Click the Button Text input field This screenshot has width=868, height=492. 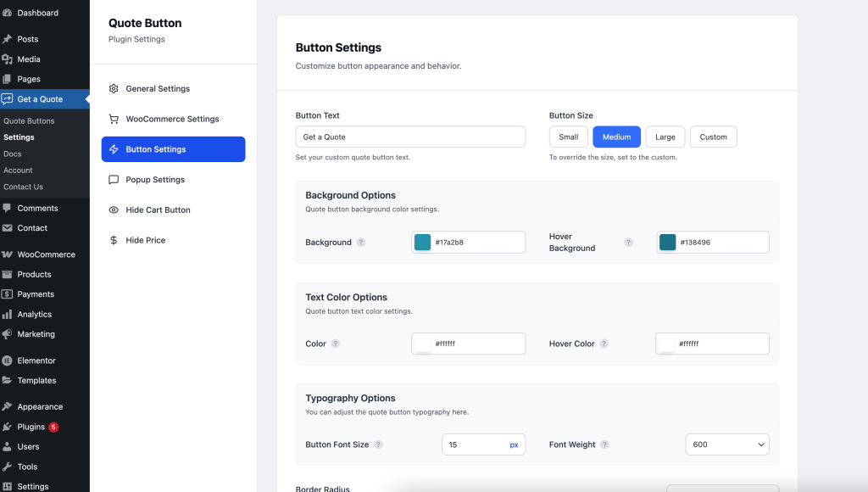click(x=410, y=137)
